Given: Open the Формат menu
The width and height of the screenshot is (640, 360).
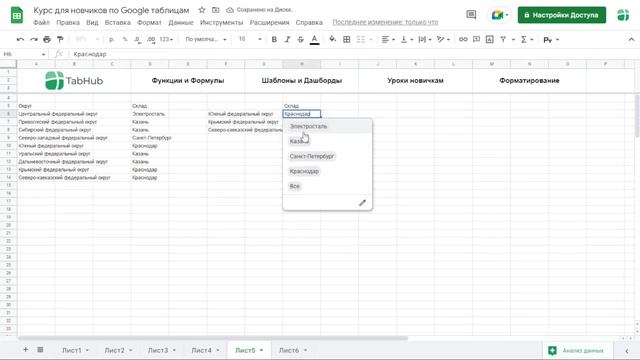Looking at the screenshot, I should point(149,22).
